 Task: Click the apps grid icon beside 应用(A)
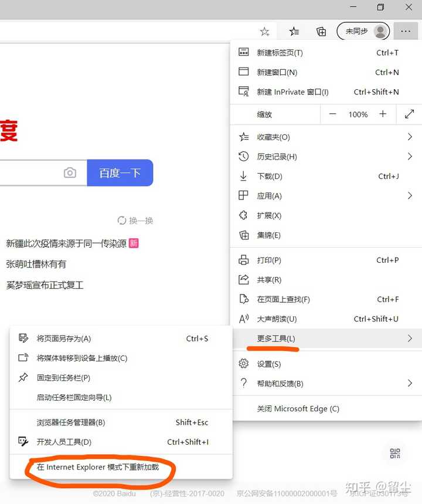[243, 195]
